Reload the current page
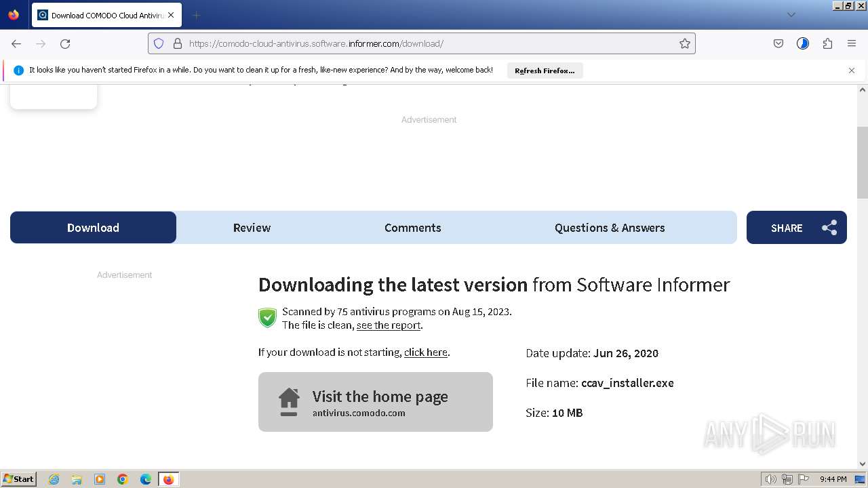The width and height of the screenshot is (868, 488). (x=65, y=43)
